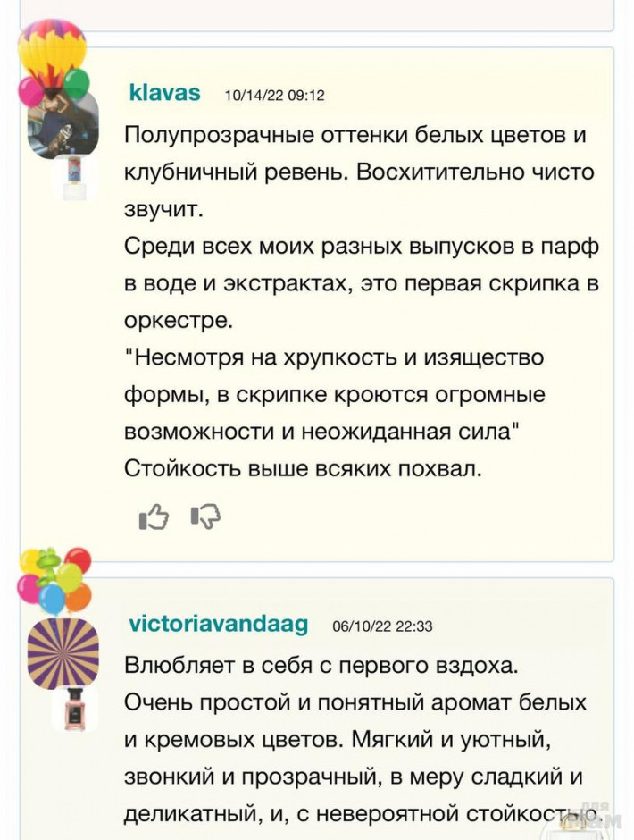This screenshot has height=840, width=634.
Task: Click the colorful balloons badge icon
Action: coord(55,581)
